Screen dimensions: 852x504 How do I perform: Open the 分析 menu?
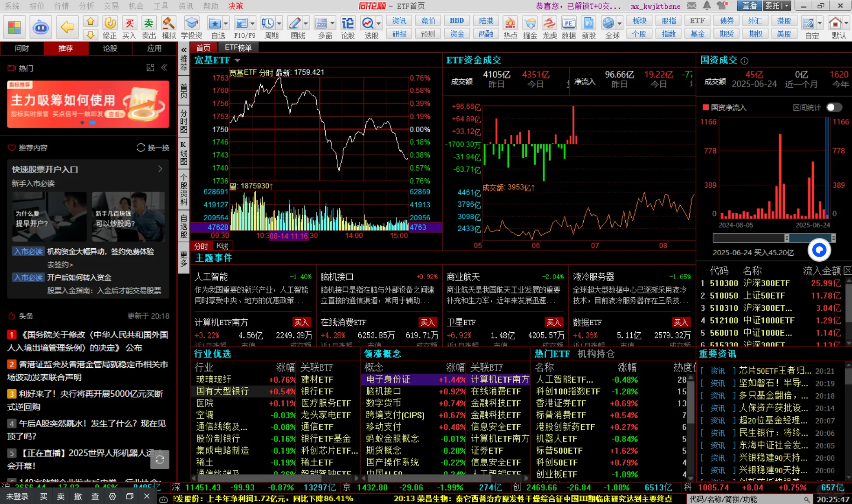[86, 6]
